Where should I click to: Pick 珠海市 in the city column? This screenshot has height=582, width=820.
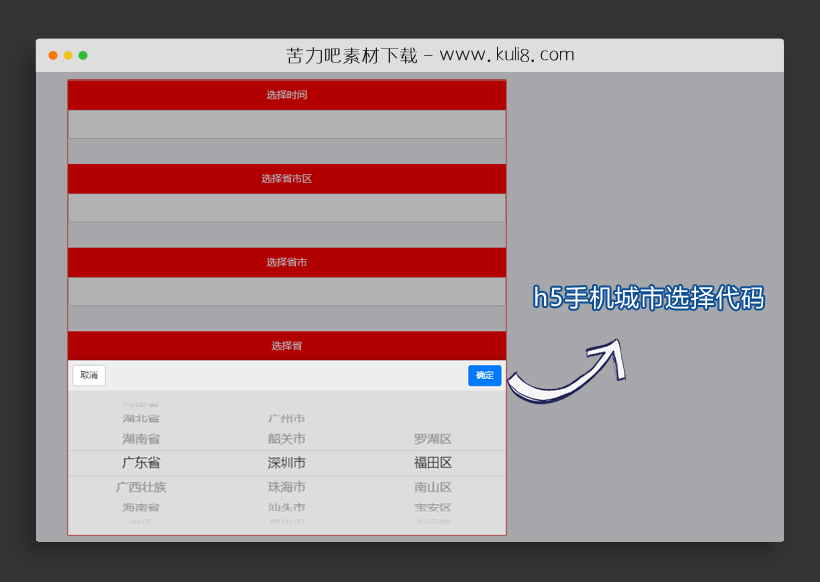[285, 487]
